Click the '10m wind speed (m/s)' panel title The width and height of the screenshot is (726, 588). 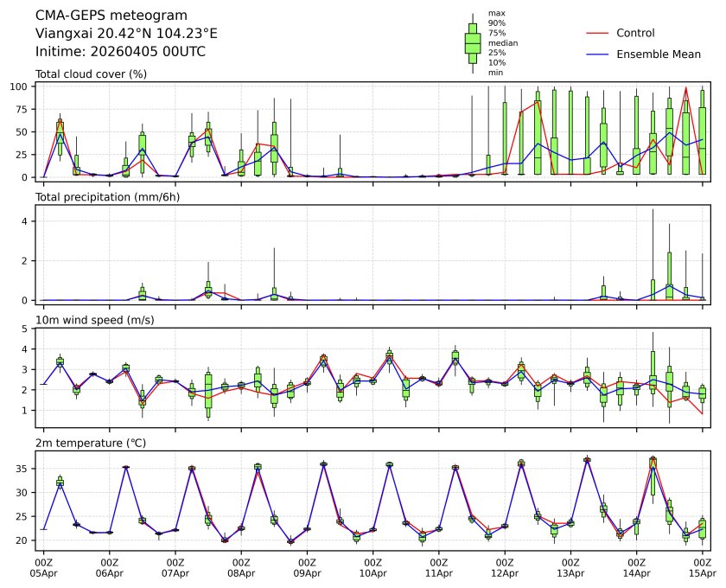pos(94,320)
